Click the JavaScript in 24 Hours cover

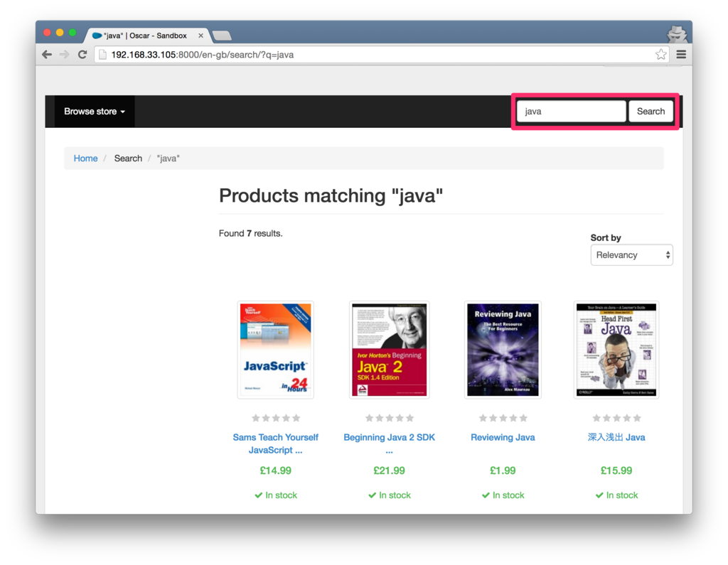tap(275, 350)
